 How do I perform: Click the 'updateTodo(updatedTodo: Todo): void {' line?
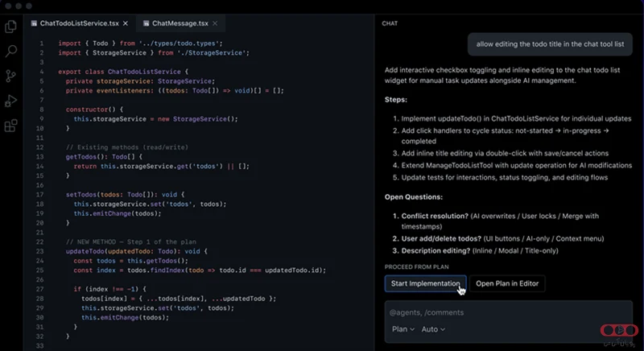136,251
